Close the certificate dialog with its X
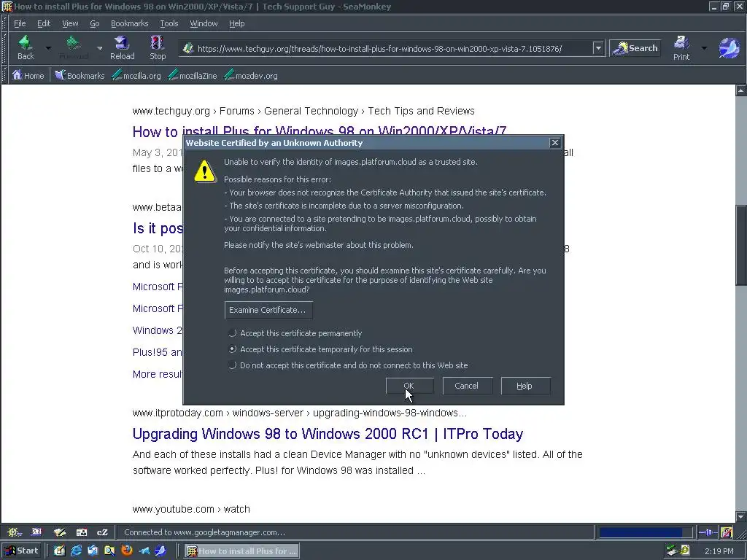 tap(555, 143)
